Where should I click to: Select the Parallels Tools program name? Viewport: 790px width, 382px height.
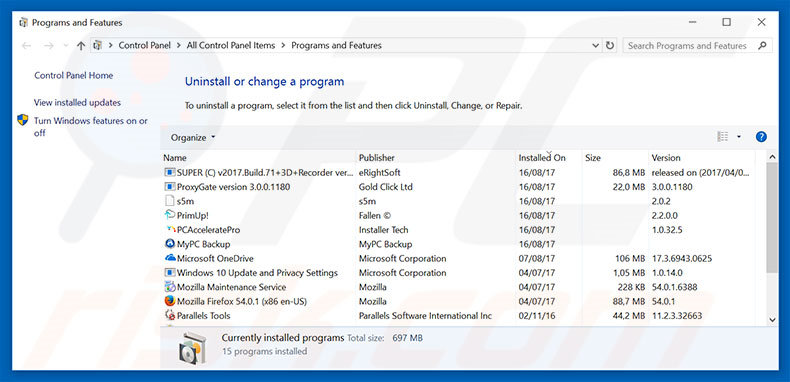[x=204, y=315]
